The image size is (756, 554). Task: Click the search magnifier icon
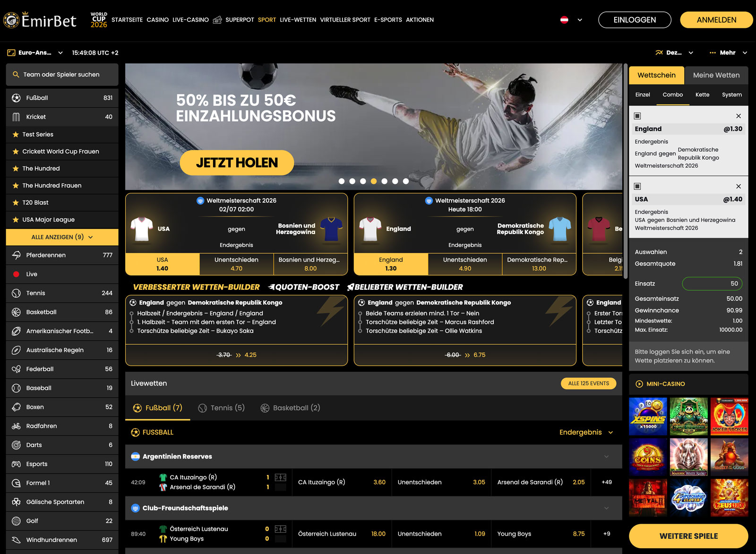pyautogui.click(x=16, y=75)
